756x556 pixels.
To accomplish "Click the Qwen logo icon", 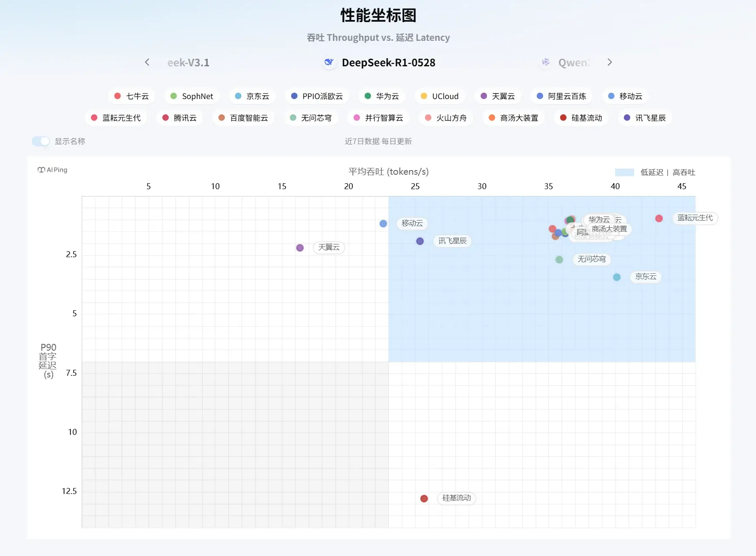I will (x=546, y=62).
